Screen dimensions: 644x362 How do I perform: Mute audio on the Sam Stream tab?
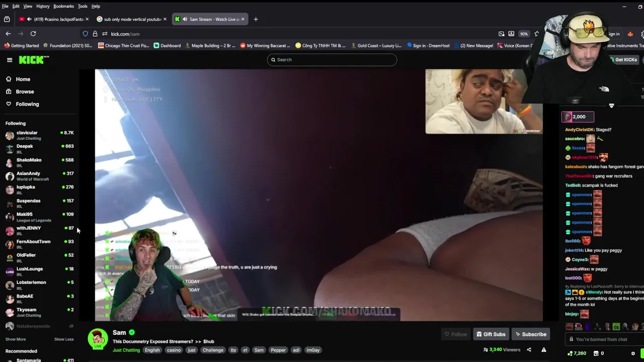point(185,19)
